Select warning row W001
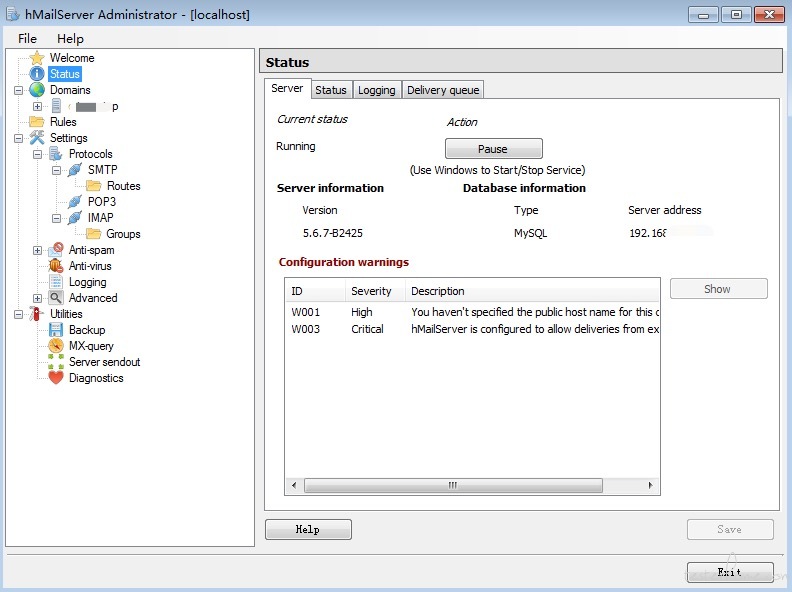The width and height of the screenshot is (792, 592). tap(472, 312)
